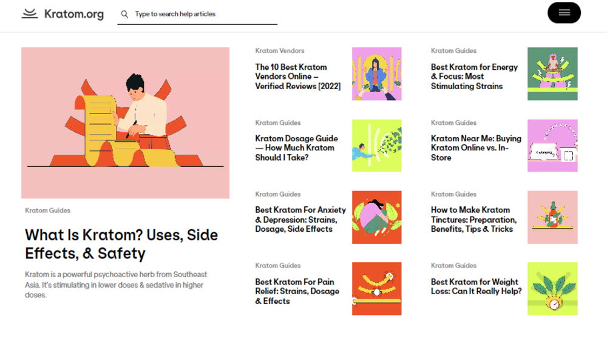Screen dimensions: 607x364
Task: Click the Pain Relief article thumbnail
Action: coord(376,289)
